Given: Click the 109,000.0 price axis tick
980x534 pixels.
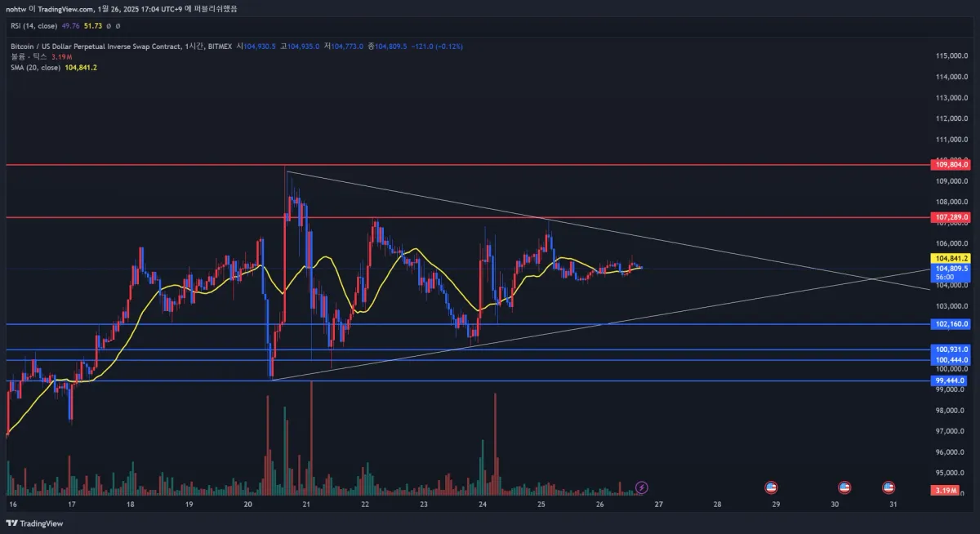Looking at the screenshot, I should click(x=952, y=180).
